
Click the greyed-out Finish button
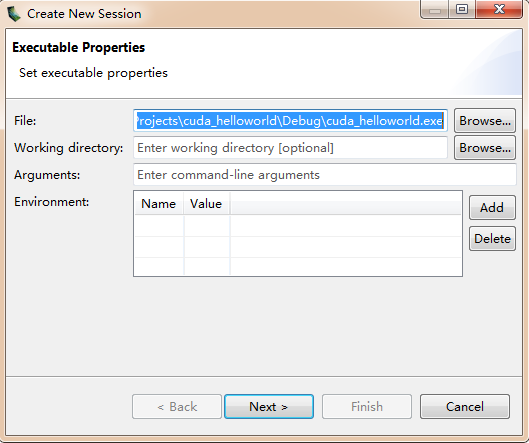click(367, 406)
